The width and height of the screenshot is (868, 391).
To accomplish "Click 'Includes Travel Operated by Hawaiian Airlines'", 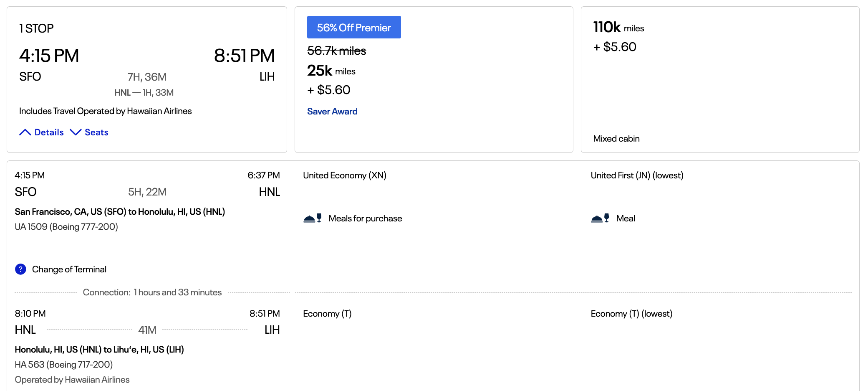I will (106, 111).
